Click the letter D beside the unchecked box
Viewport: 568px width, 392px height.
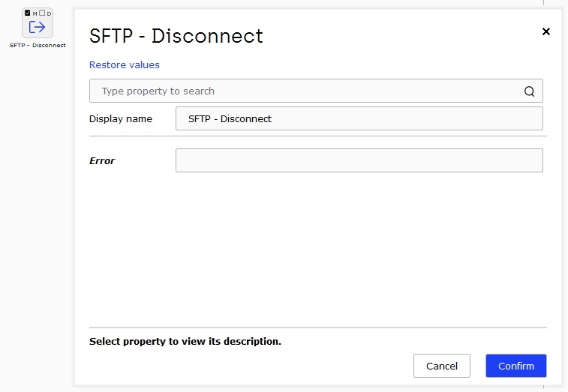coord(49,13)
